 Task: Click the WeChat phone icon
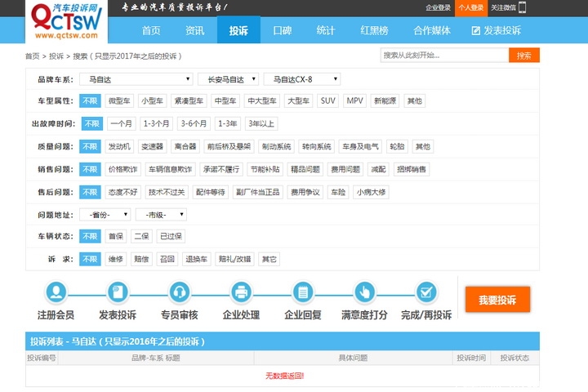522,7
